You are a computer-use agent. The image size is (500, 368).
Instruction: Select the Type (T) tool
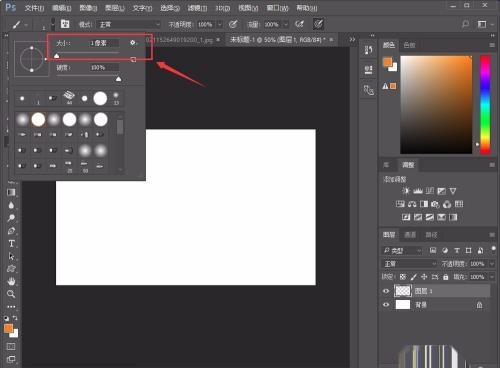[x=11, y=243]
